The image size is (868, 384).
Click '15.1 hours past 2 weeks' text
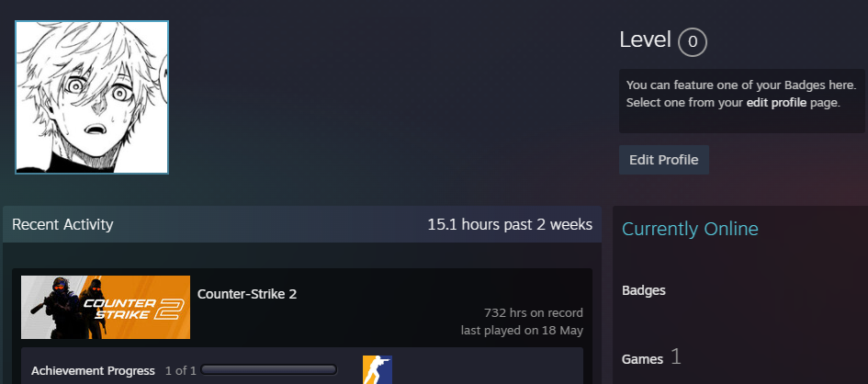tap(510, 224)
